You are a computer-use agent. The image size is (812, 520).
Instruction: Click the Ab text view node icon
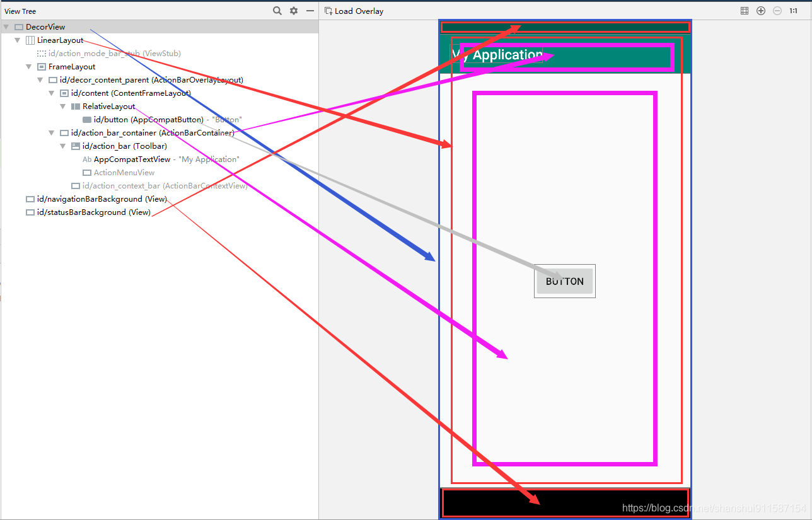[x=87, y=159]
